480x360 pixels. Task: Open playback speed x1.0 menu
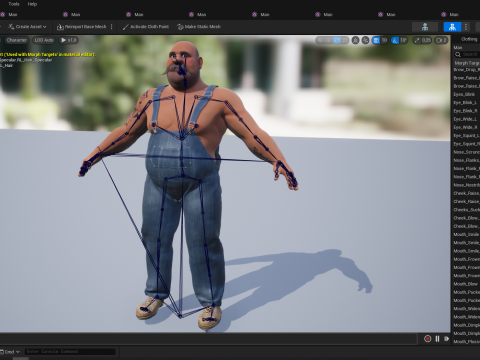click(x=69, y=40)
